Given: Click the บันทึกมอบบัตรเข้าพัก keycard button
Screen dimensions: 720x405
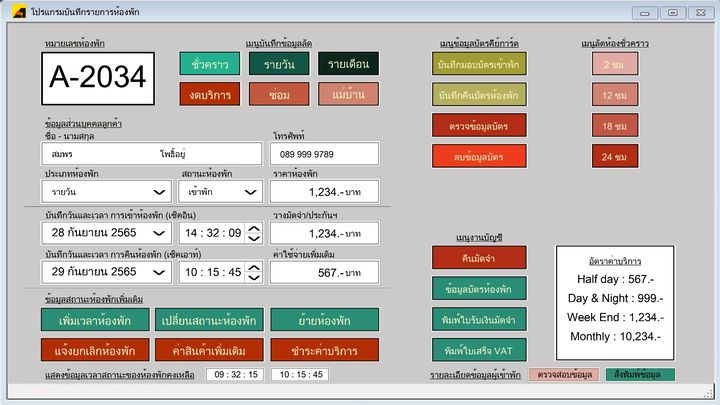Looking at the screenshot, I should (x=479, y=64).
